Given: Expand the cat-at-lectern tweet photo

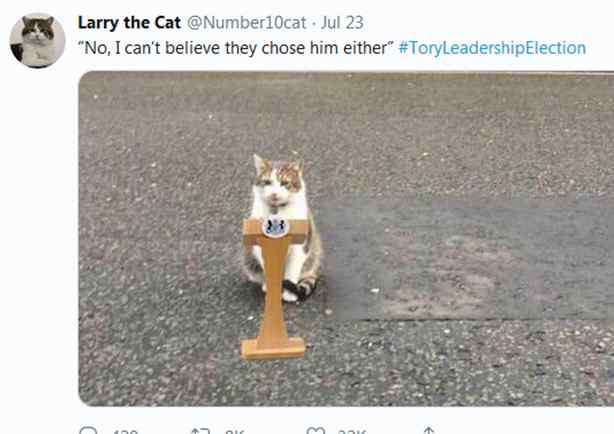Looking at the screenshot, I should click(346, 239).
